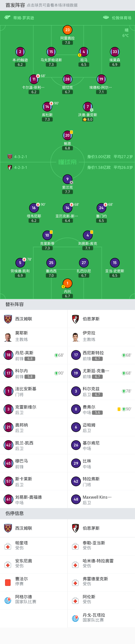135x644 pixels.
Task: Click the 8.0 star rating of 沃德-普劳斯
Action: click(88, 119)
